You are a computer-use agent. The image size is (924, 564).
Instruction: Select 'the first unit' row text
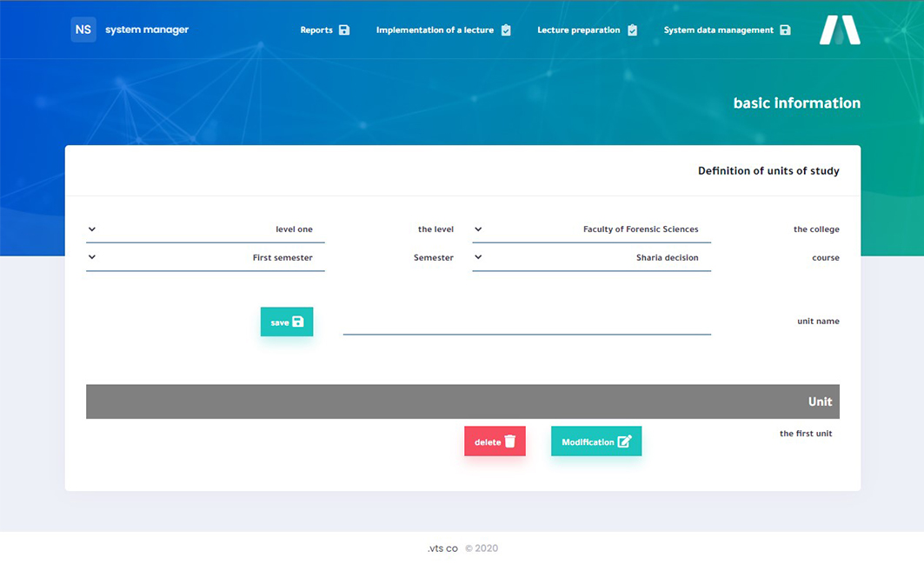pos(806,434)
